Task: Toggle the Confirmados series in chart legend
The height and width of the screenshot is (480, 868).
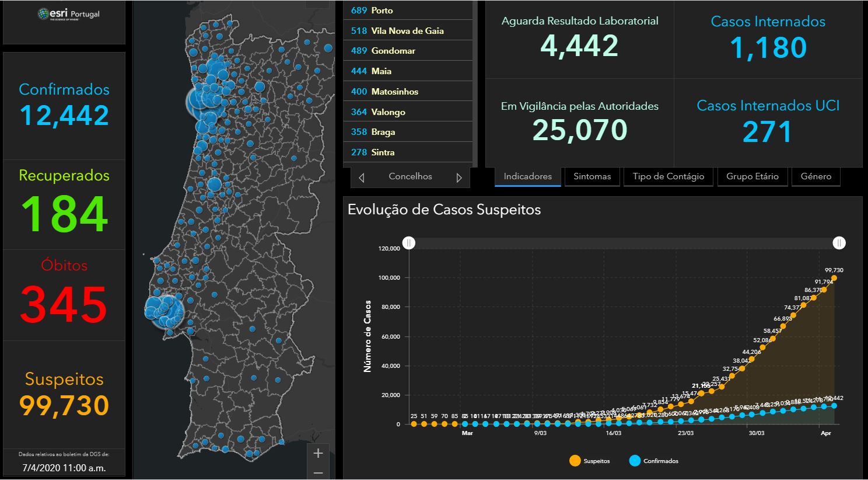Action: tap(654, 461)
